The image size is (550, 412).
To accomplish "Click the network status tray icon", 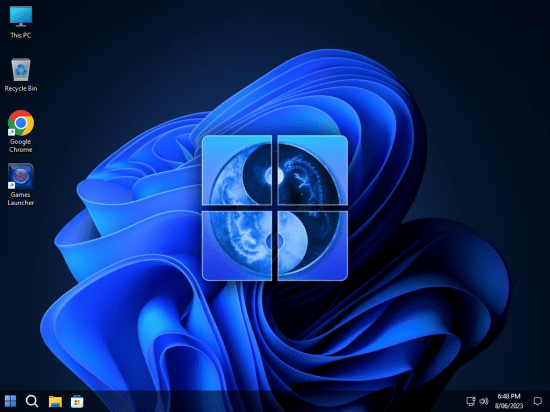I will click(471, 401).
